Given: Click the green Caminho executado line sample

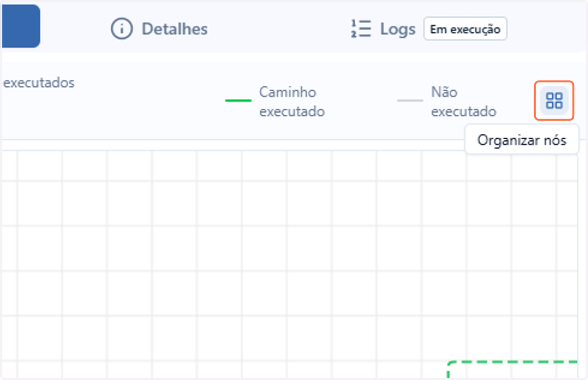Looking at the screenshot, I should pos(238,101).
